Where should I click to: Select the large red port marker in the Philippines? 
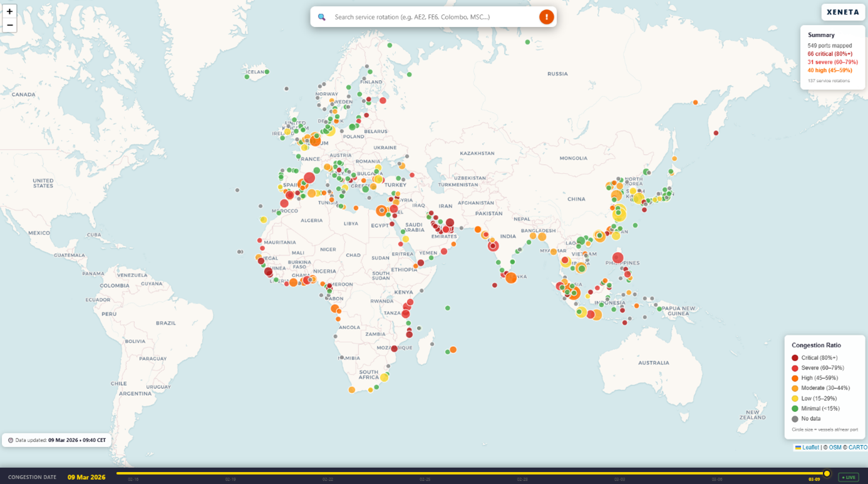[617, 257]
